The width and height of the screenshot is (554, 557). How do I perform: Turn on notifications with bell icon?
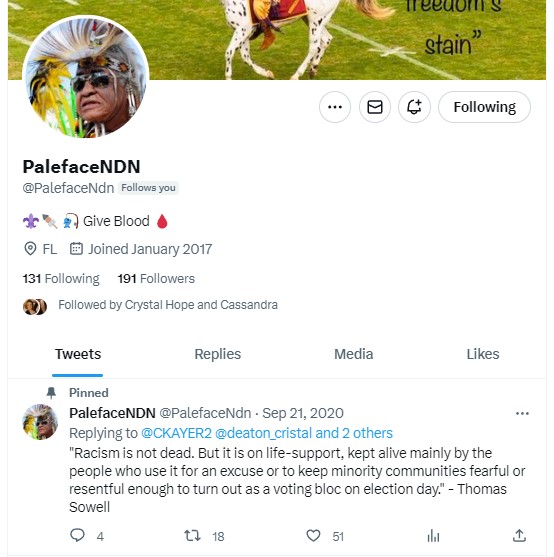click(414, 107)
